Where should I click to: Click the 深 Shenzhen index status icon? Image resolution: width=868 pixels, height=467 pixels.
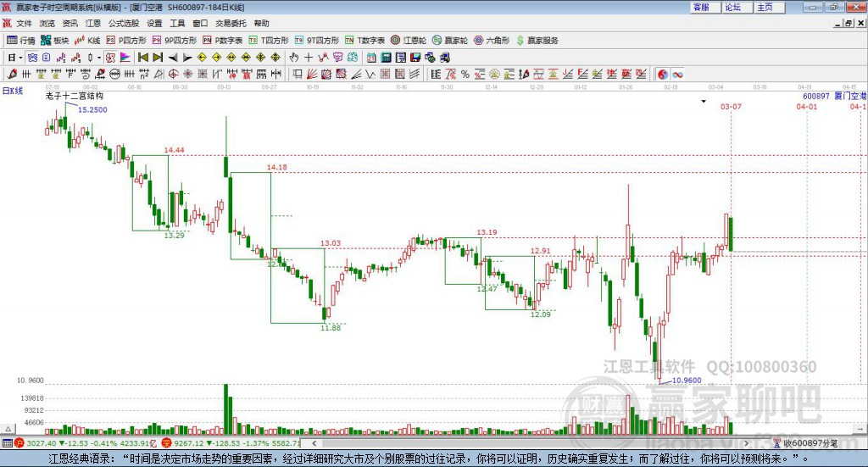click(166, 443)
